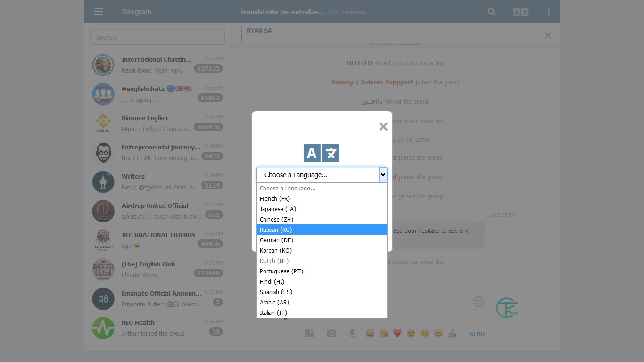Click the Emanate N8 avatar
This screenshot has height=362, width=644.
tap(103, 299)
